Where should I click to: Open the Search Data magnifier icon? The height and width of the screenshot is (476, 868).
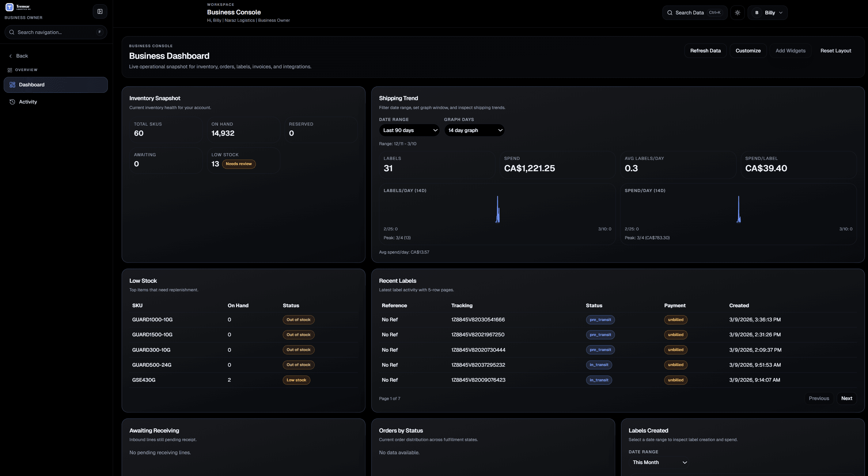tap(670, 13)
